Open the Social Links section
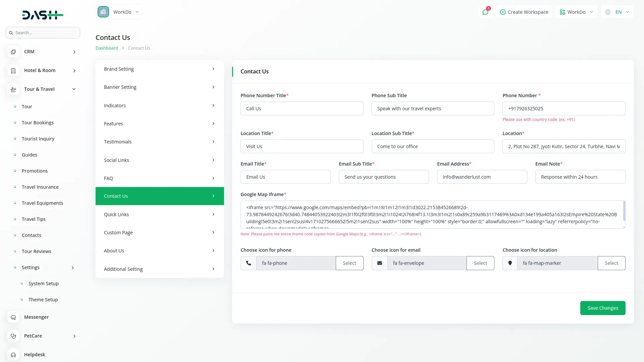Image resolution: width=644 pixels, height=362 pixels. pos(160,160)
